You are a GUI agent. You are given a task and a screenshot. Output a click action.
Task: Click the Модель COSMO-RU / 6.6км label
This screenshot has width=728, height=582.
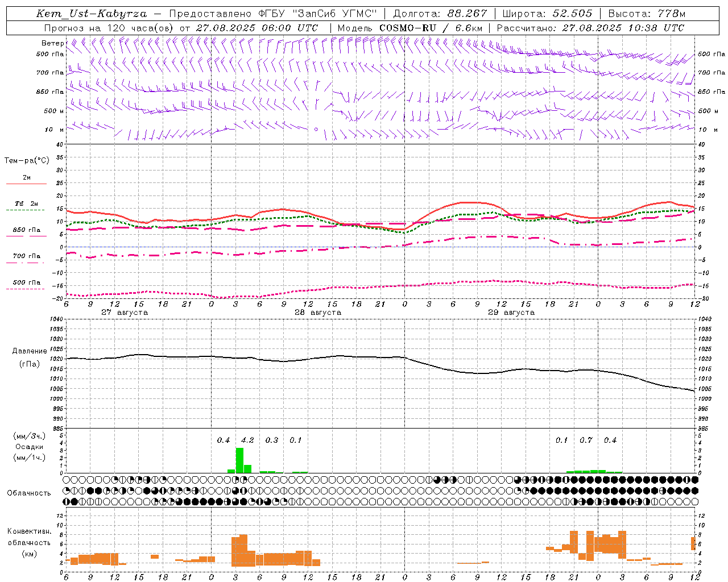[x=410, y=28]
